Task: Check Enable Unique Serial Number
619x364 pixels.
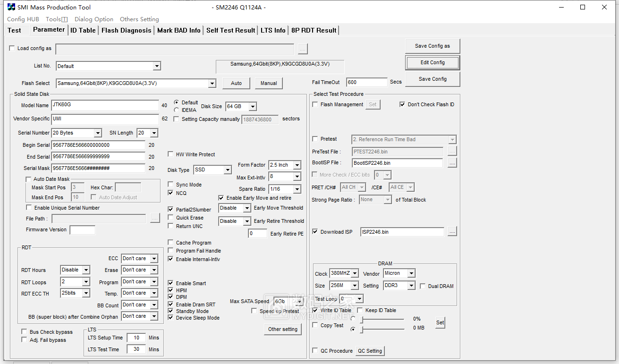Action: 29,208
